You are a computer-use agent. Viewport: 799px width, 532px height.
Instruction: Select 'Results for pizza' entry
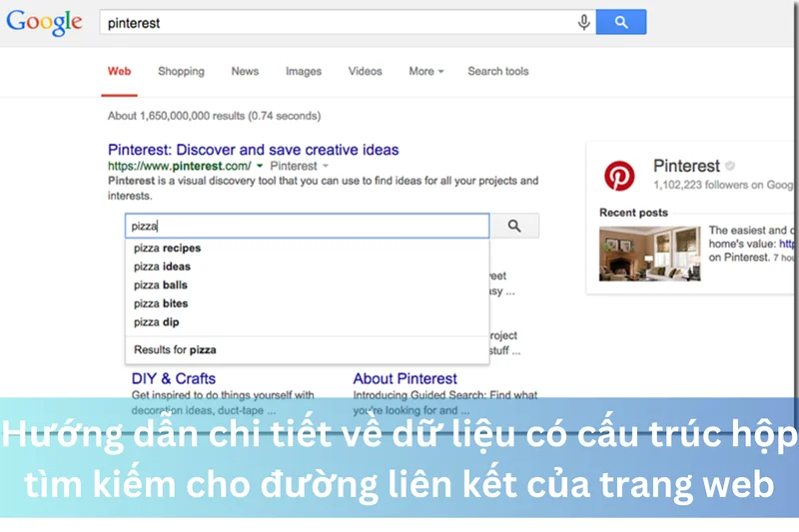(308, 349)
